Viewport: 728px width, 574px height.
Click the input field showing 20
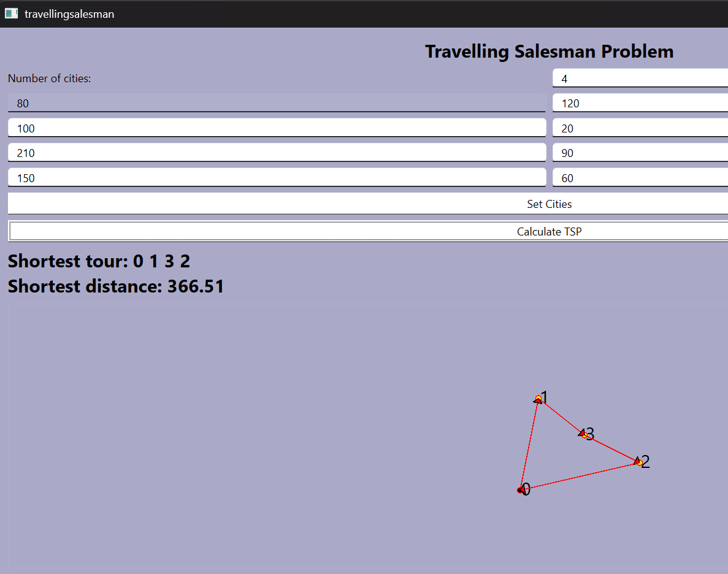pos(640,128)
